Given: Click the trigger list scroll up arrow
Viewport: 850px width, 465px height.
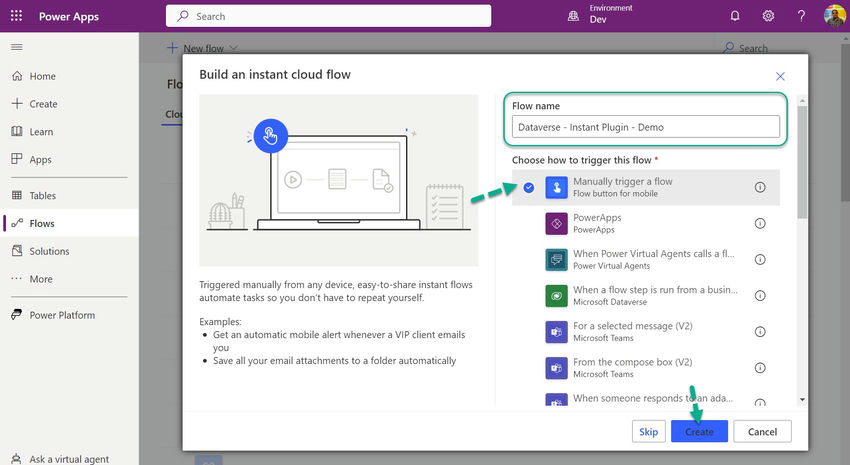Looking at the screenshot, I should point(802,101).
